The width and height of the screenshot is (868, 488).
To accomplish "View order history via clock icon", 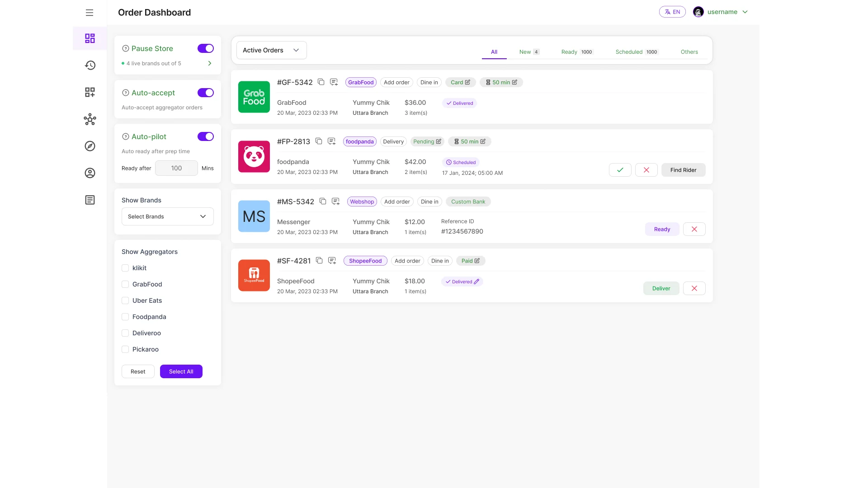I will pos(90,66).
